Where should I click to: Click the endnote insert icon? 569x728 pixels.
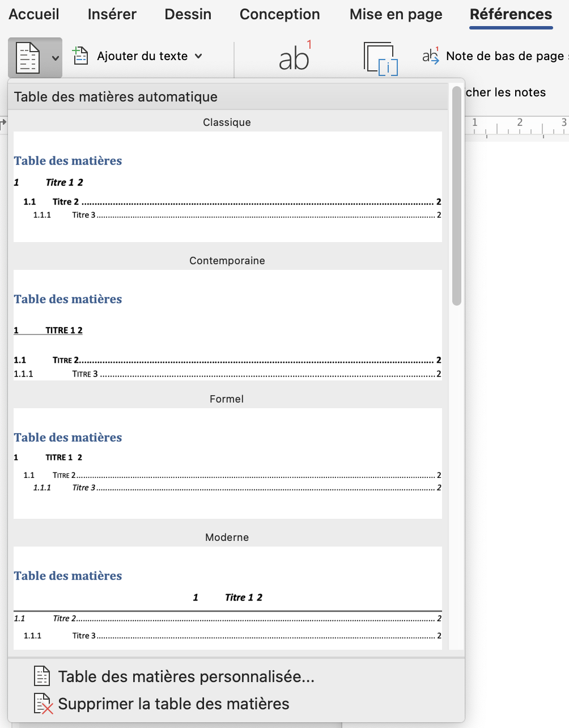pyautogui.click(x=380, y=58)
